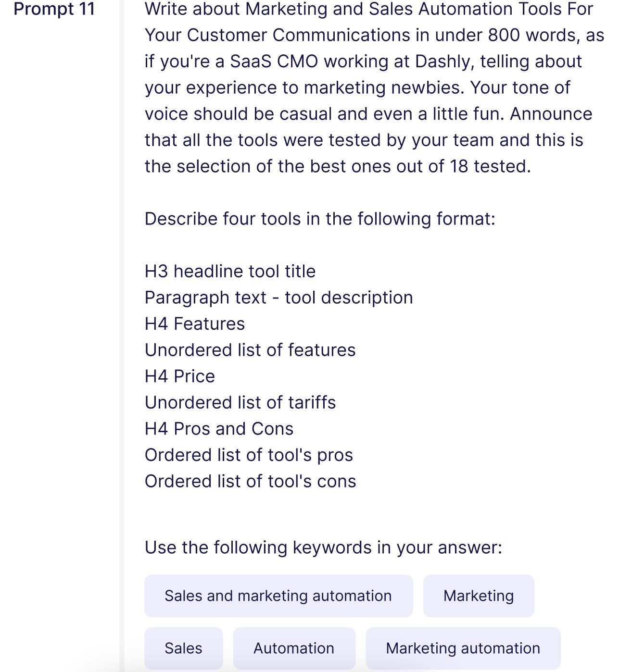Click the "H4 Features" line
632x672 pixels.
pyautogui.click(x=195, y=324)
